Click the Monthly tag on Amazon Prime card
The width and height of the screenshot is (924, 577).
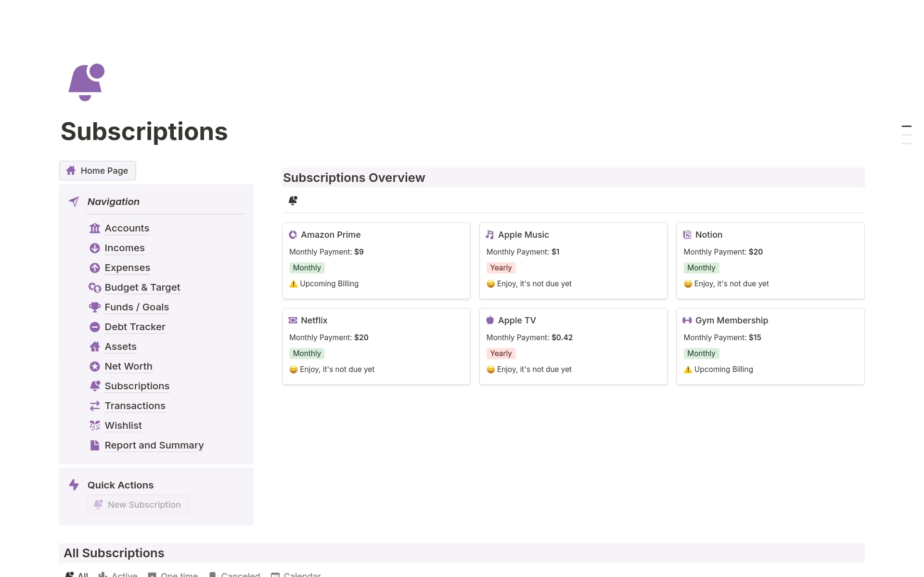307,268
